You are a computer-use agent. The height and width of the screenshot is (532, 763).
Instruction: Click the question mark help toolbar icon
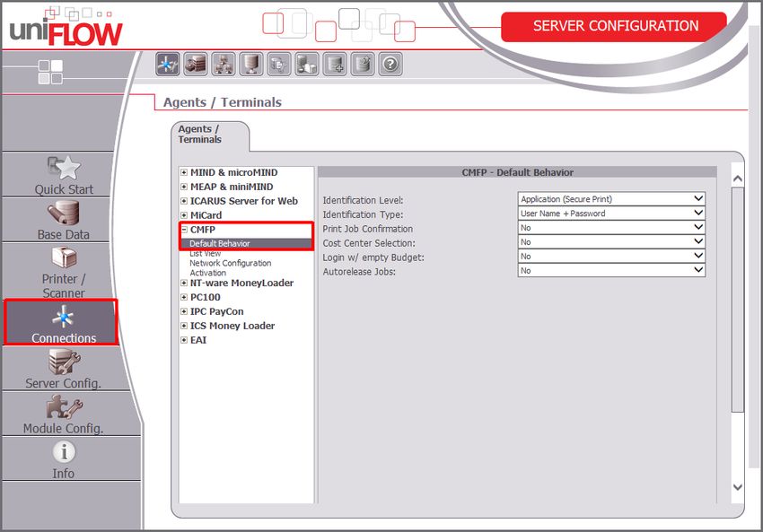390,65
